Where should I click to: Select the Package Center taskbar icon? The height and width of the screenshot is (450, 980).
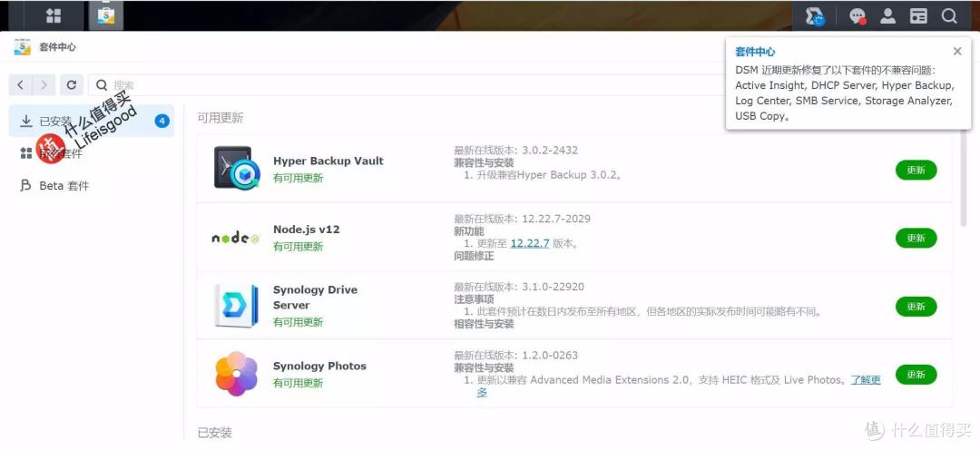tap(106, 15)
